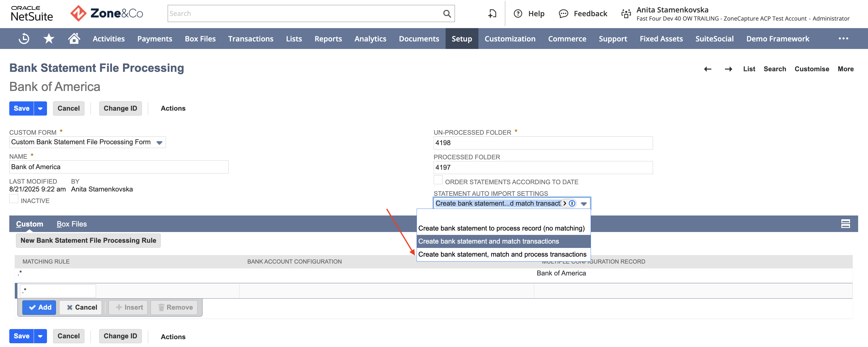Toggle the subtab layout icon
The image size is (868, 347).
(845, 224)
